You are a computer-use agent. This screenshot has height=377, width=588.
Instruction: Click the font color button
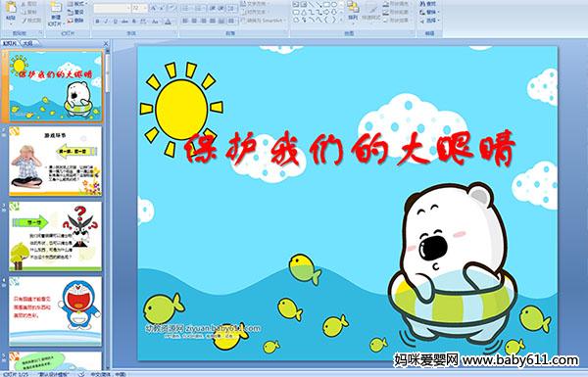point(168,22)
